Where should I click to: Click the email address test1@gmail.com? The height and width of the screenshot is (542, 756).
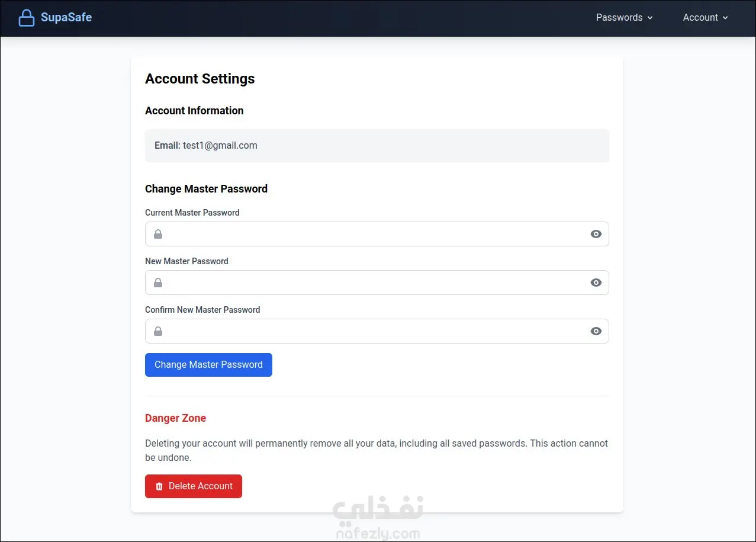[x=220, y=146]
